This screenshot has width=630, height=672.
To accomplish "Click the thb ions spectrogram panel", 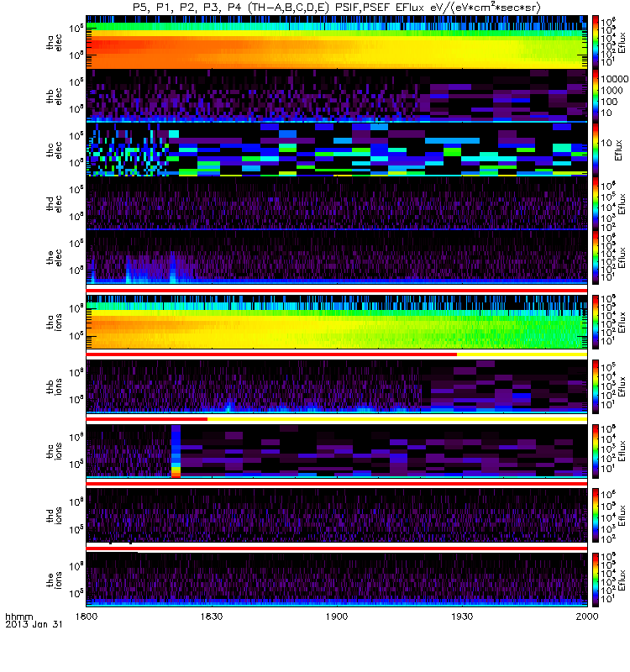I will (337, 386).
